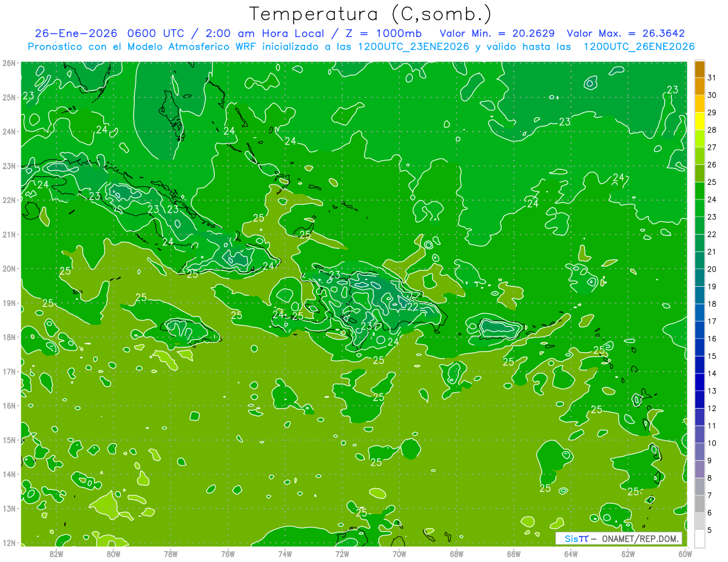Click the colorbar label 11
Viewport: 728px width, 562px height.
712,426
